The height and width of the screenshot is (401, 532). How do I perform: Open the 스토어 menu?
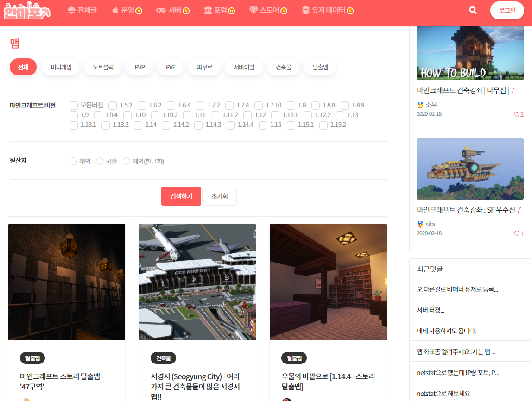[x=268, y=11]
